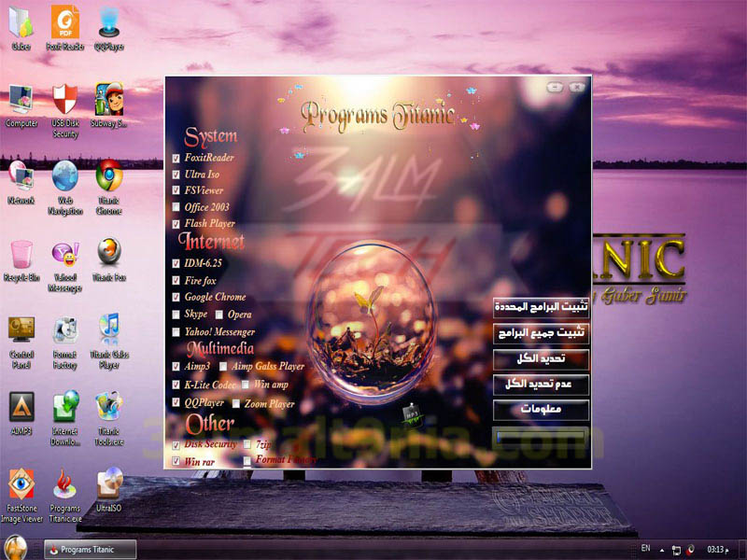Uncheck the FoxitReader checkbox
Viewport: 747px width, 560px height.
tap(176, 158)
